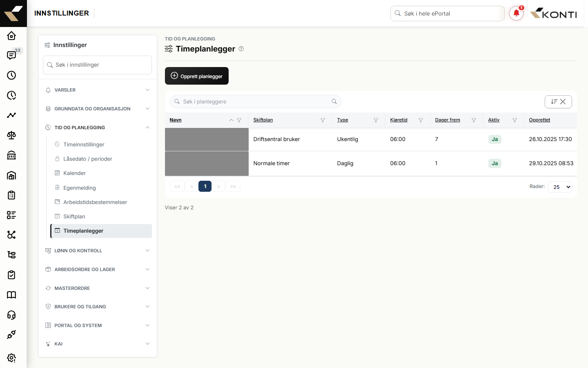Screen dimensions: 588x368
Task: Click the Ja badge in Normale timer row
Action: coord(494,164)
